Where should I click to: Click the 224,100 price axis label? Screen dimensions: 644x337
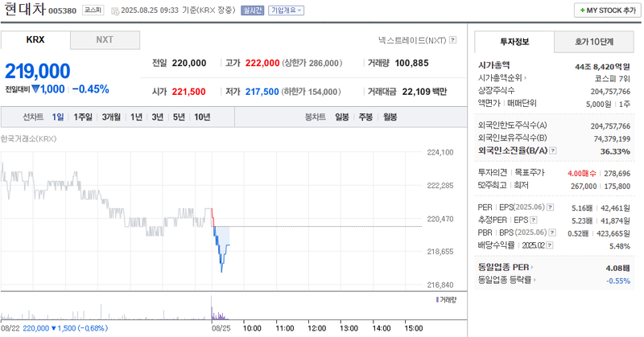tap(440, 152)
